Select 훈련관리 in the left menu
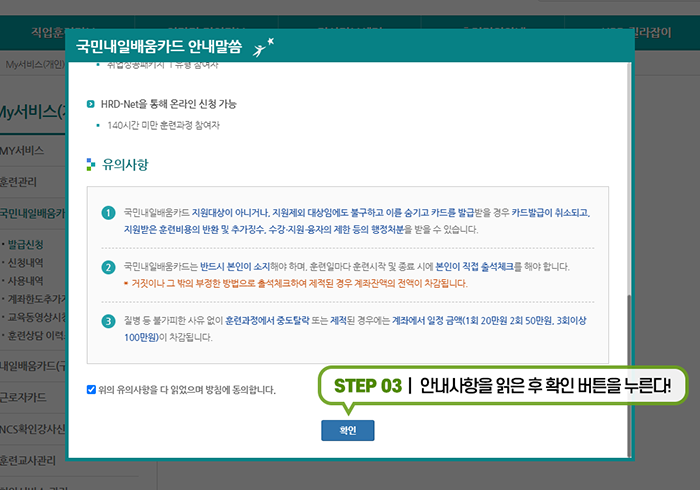The width and height of the screenshot is (700, 490). [19, 182]
